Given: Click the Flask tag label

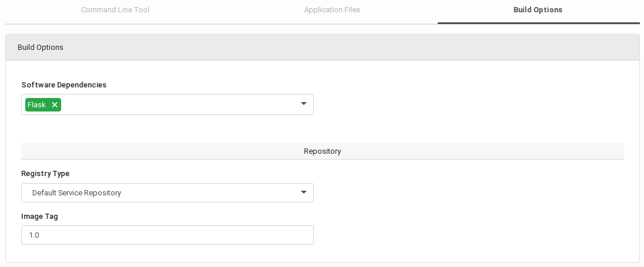Looking at the screenshot, I should 36,105.
